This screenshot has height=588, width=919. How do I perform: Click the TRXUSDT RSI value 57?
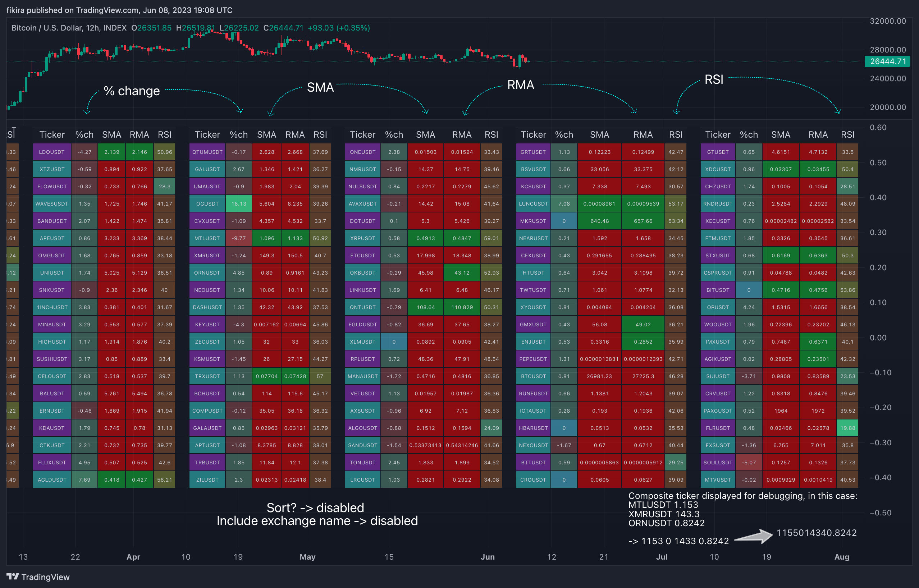click(320, 376)
